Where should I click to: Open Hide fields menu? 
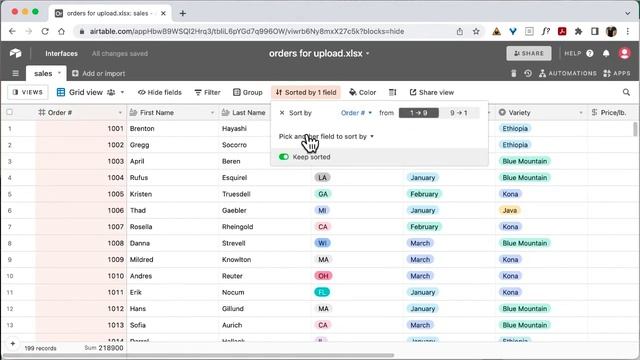coord(160,92)
